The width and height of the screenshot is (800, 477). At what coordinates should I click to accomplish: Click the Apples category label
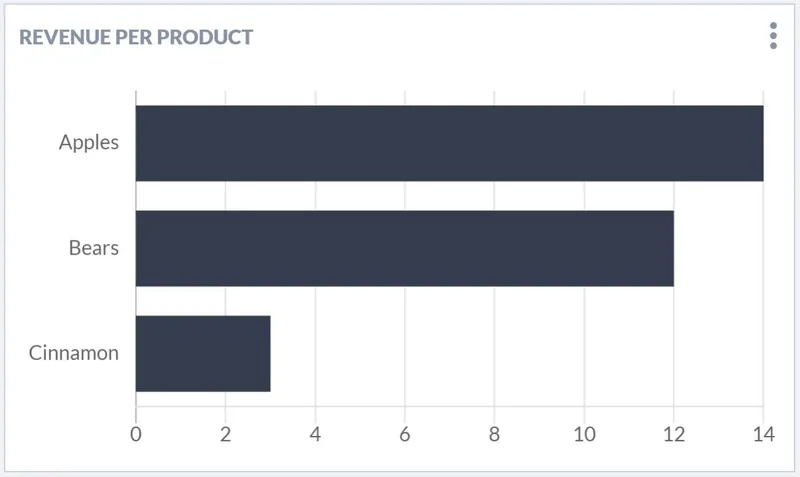tap(89, 142)
